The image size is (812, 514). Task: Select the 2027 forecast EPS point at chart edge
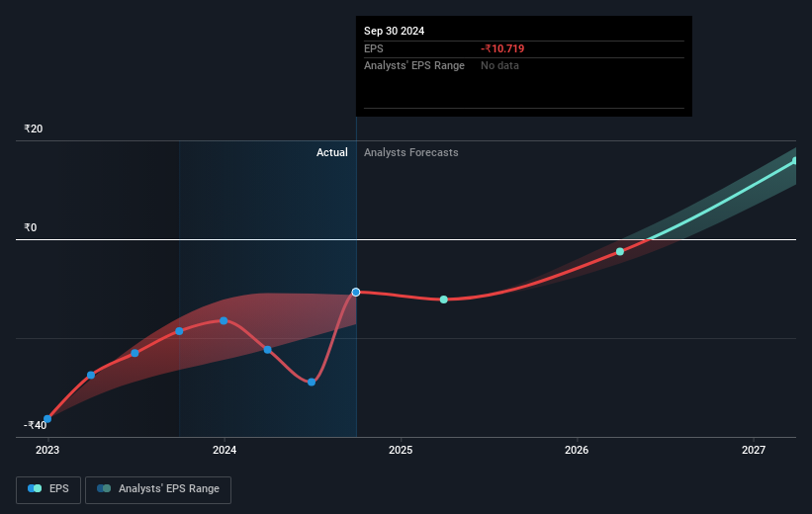pyautogui.click(x=794, y=161)
